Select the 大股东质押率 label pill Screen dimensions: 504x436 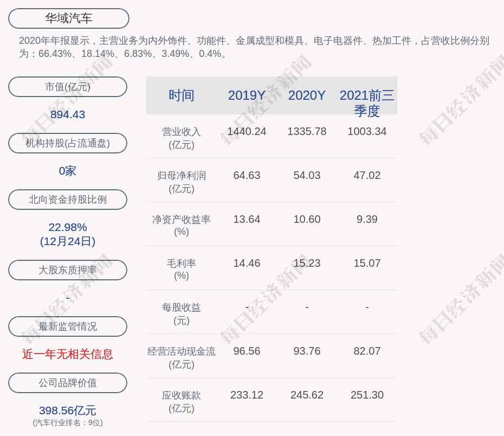[68, 270]
